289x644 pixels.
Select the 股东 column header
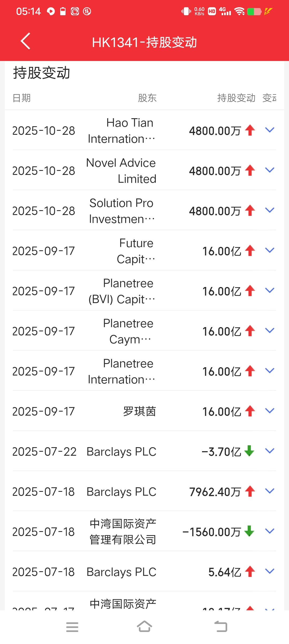147,98
